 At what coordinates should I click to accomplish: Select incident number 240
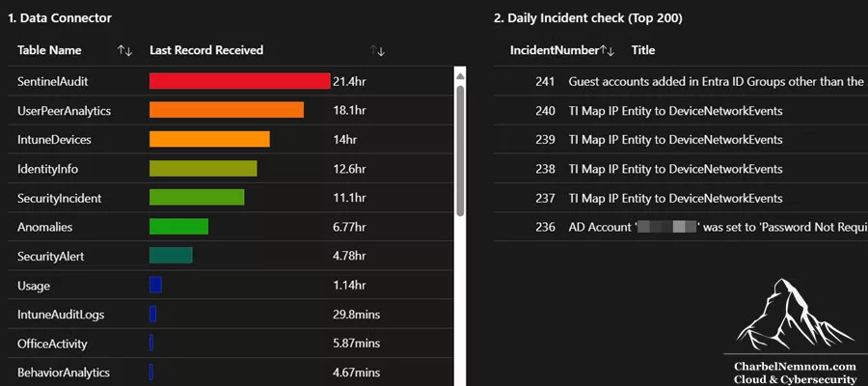point(545,111)
